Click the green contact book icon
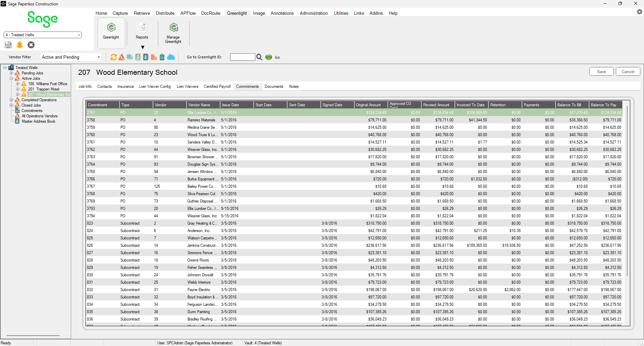This screenshot has width=644, height=346. coord(138,57)
